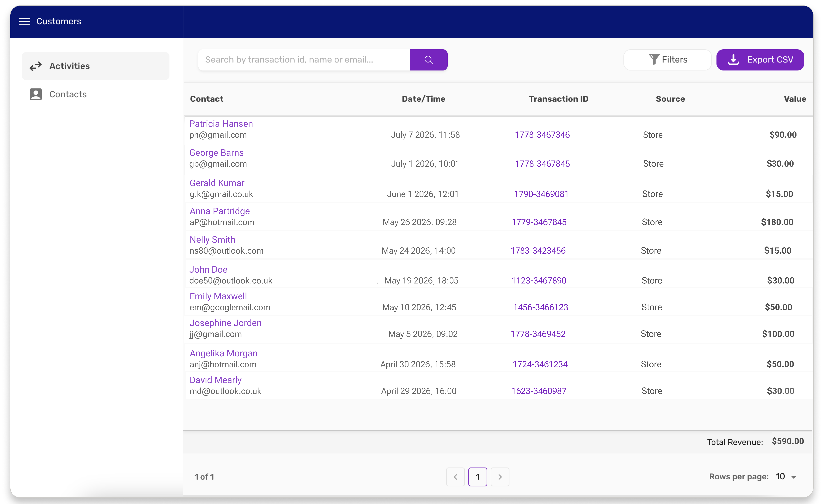
Task: Click the magnifier search button
Action: pos(428,60)
